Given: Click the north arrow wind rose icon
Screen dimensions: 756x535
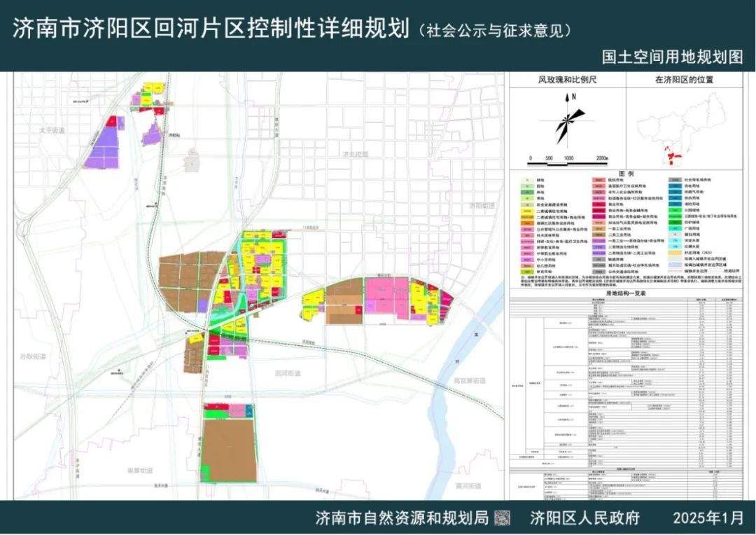Looking at the screenshot, I should coord(566,119).
